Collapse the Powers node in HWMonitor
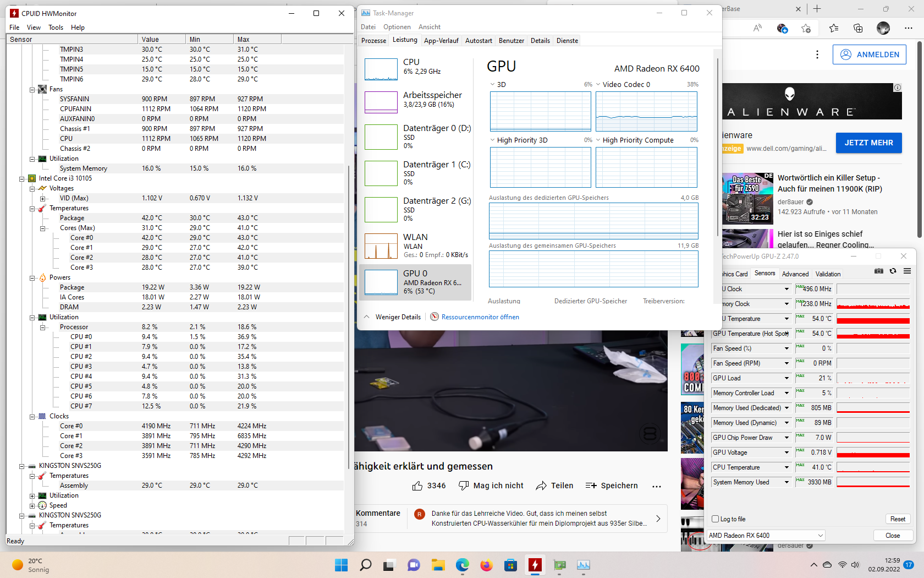Image resolution: width=924 pixels, height=578 pixels. click(x=32, y=277)
